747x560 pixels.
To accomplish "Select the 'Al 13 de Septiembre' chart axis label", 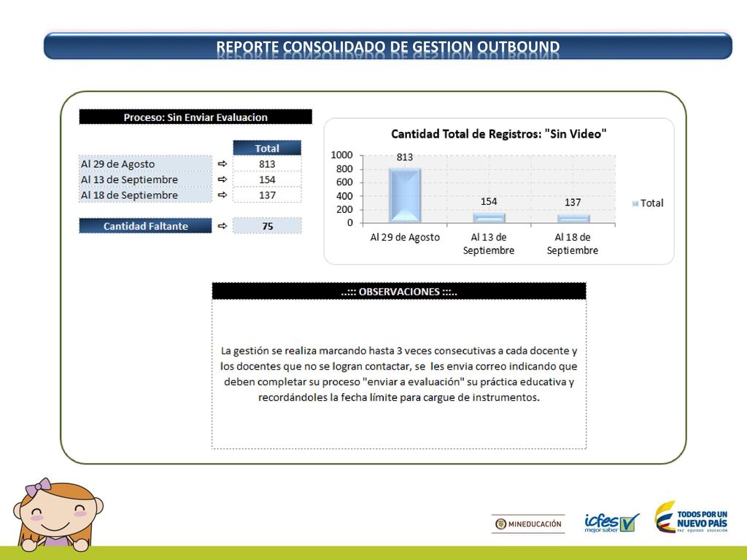I will 489,244.
